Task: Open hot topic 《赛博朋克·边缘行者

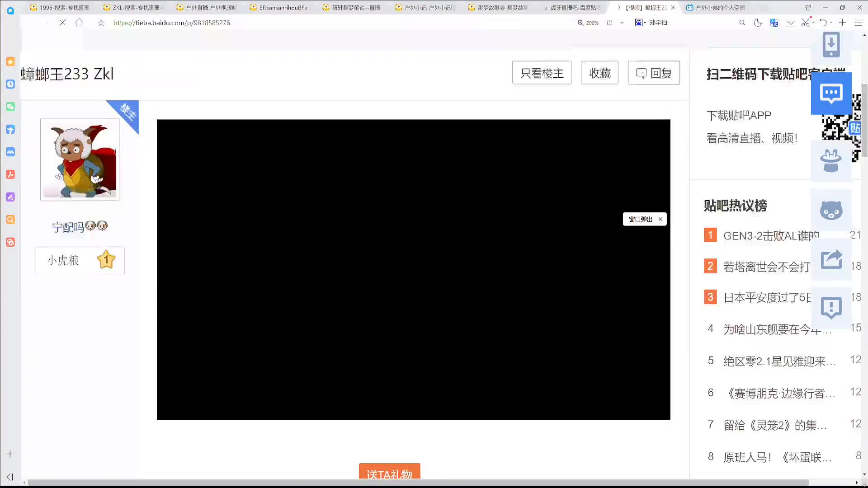Action: coord(780,393)
